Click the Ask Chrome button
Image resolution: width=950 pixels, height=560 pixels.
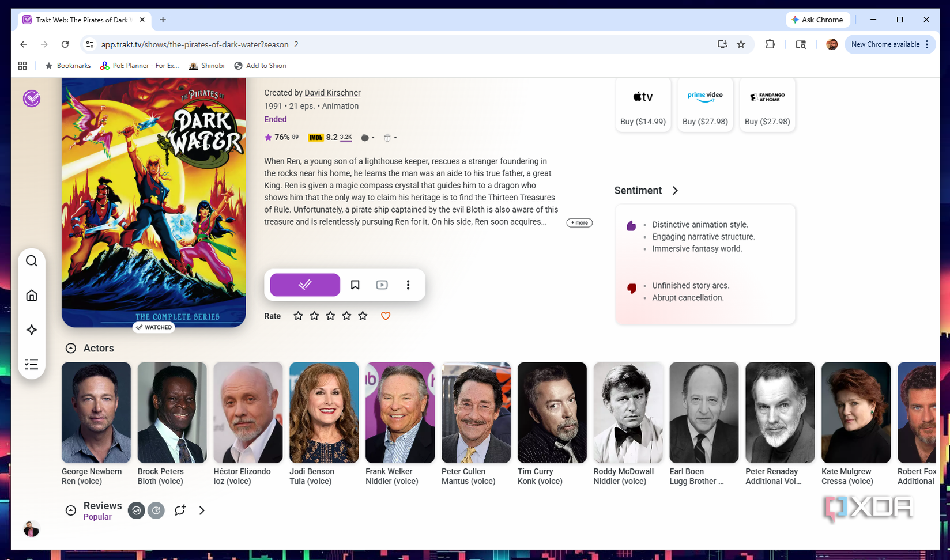point(818,20)
